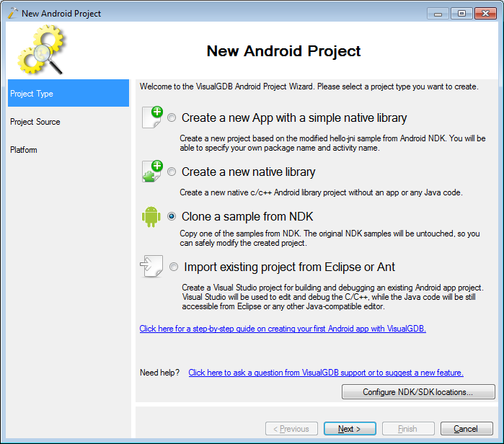Click the 'New Android Project' heading text
504x444 pixels.
283,51
